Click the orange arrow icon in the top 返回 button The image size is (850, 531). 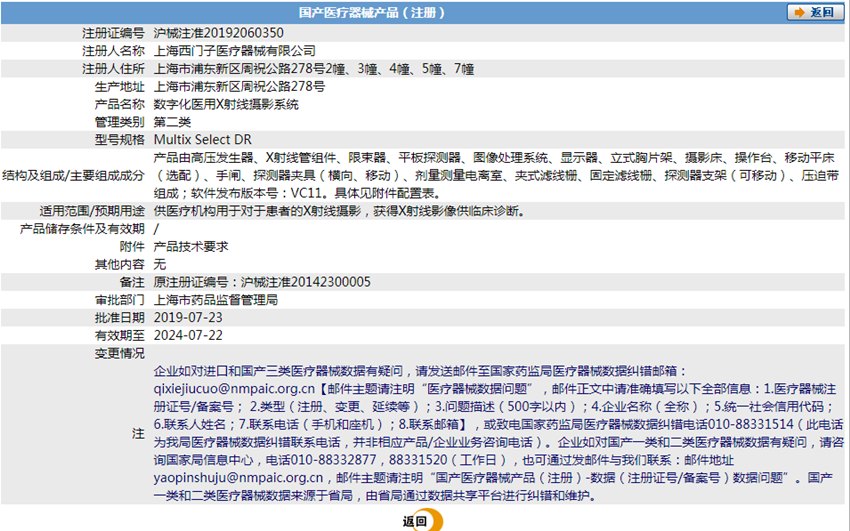click(799, 12)
